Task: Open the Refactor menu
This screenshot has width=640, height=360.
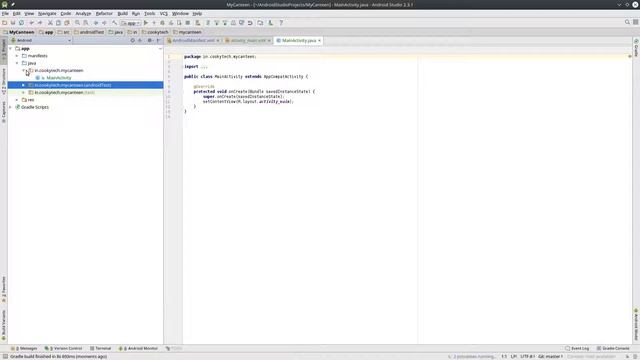Action: pyautogui.click(x=104, y=13)
